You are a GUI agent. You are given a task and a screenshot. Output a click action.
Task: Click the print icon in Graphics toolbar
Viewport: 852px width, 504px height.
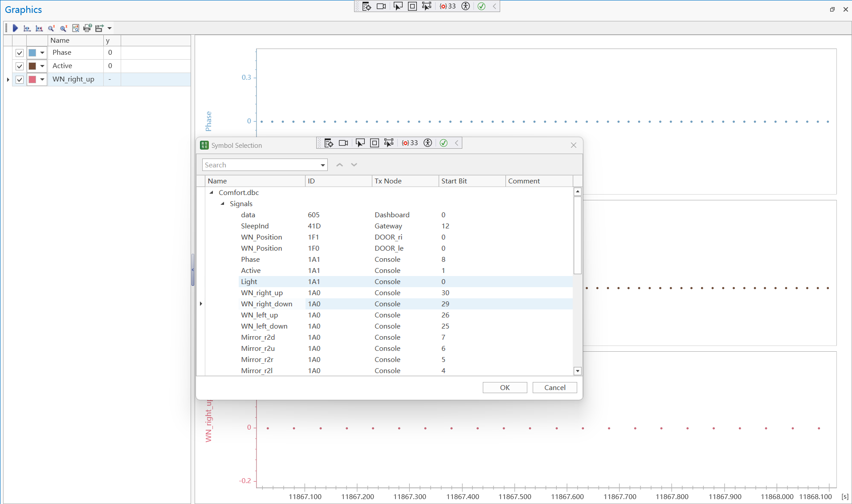tap(87, 28)
